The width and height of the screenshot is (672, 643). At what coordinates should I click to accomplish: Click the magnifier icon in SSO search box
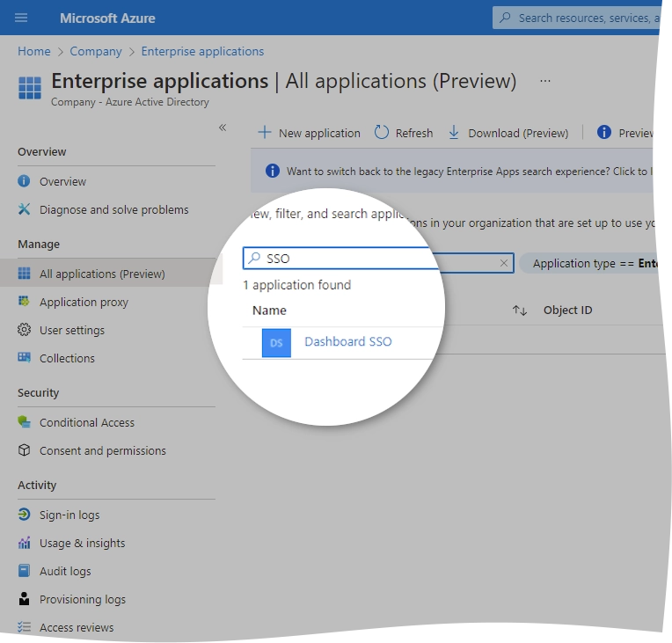point(254,258)
